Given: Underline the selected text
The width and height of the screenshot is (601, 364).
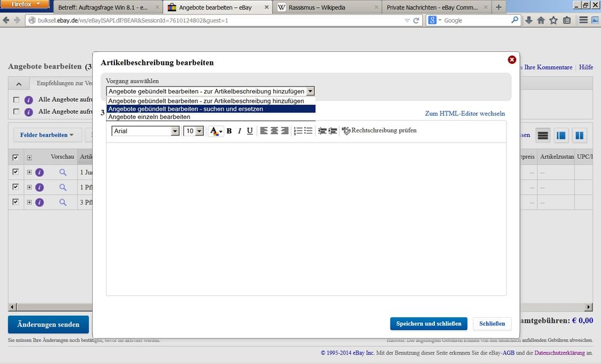Looking at the screenshot, I should pyautogui.click(x=250, y=131).
